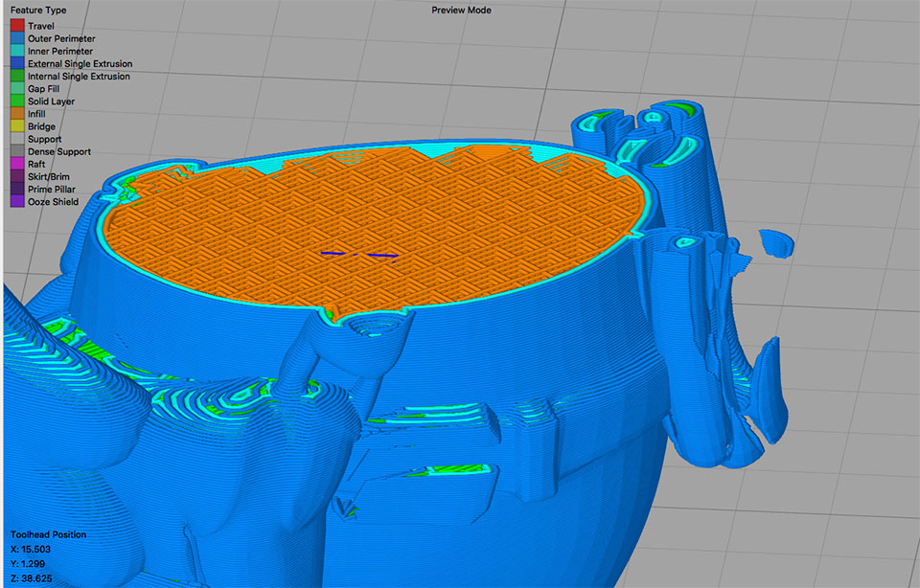Select the Z: 38.625 coordinate readout
920x588 pixels.
[31, 578]
